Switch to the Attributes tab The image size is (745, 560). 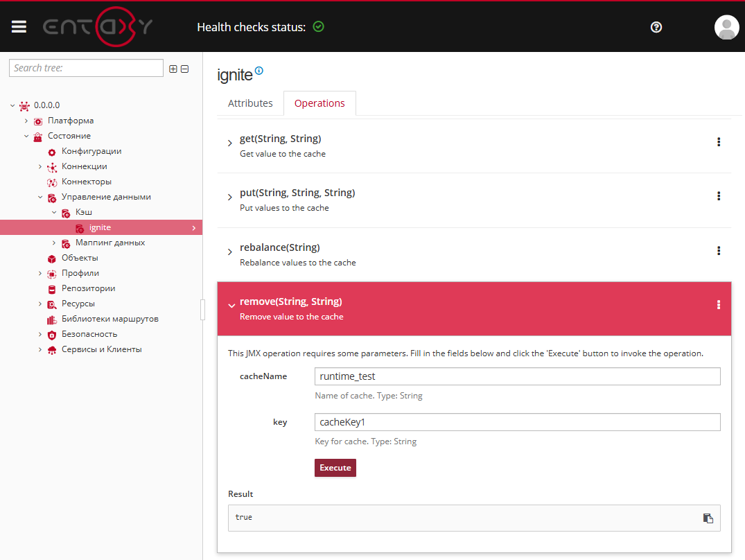(250, 103)
